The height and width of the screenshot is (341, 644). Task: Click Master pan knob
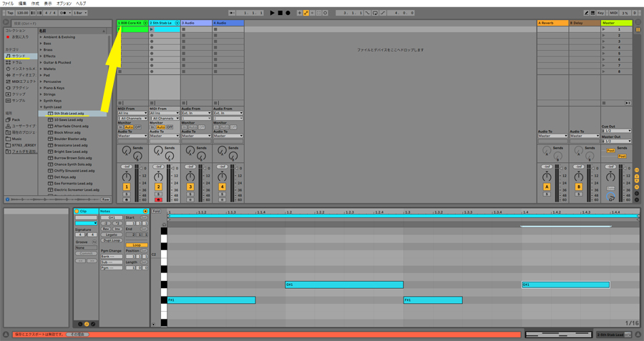pyautogui.click(x=611, y=177)
